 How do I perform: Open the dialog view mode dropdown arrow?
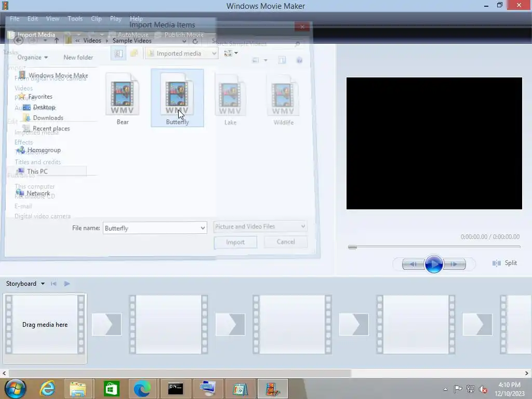coord(265,60)
